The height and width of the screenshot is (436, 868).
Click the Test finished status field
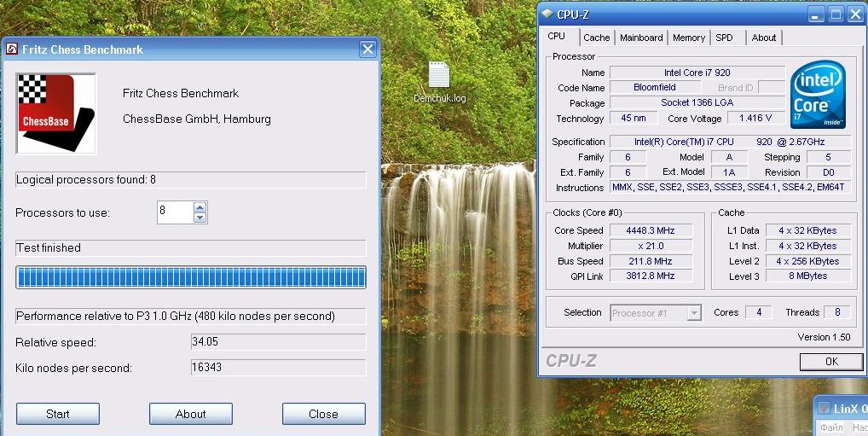191,247
